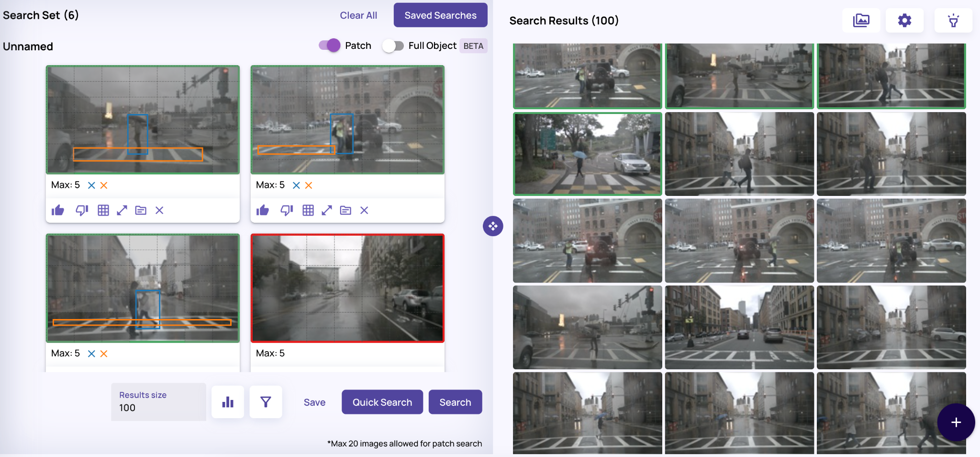
Task: Enable the Patch search mode toggle
Action: 329,45
